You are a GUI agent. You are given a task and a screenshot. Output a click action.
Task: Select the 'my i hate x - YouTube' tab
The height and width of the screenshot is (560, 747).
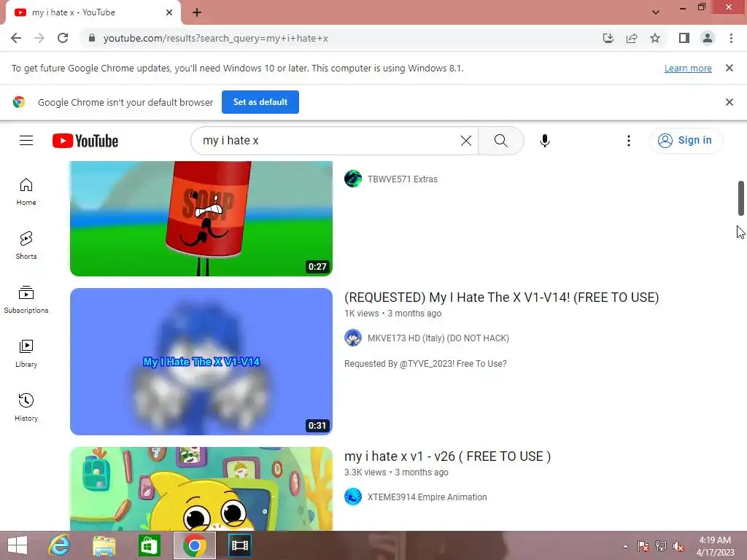click(x=93, y=13)
